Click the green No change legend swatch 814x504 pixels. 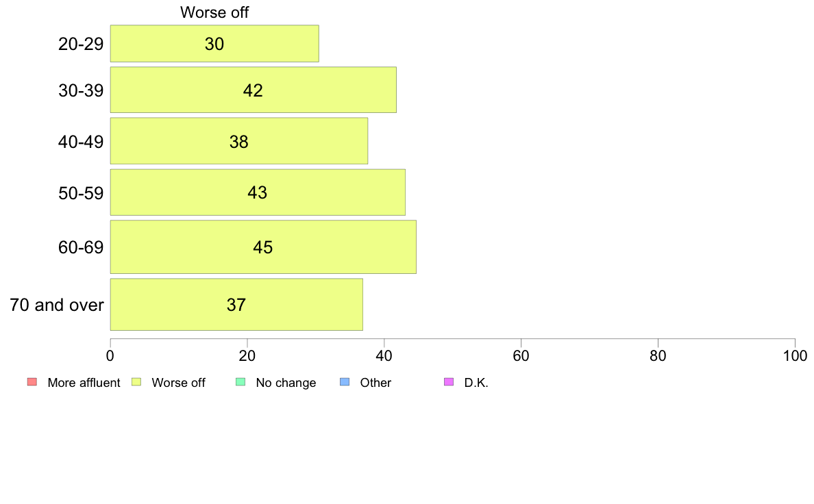241,382
